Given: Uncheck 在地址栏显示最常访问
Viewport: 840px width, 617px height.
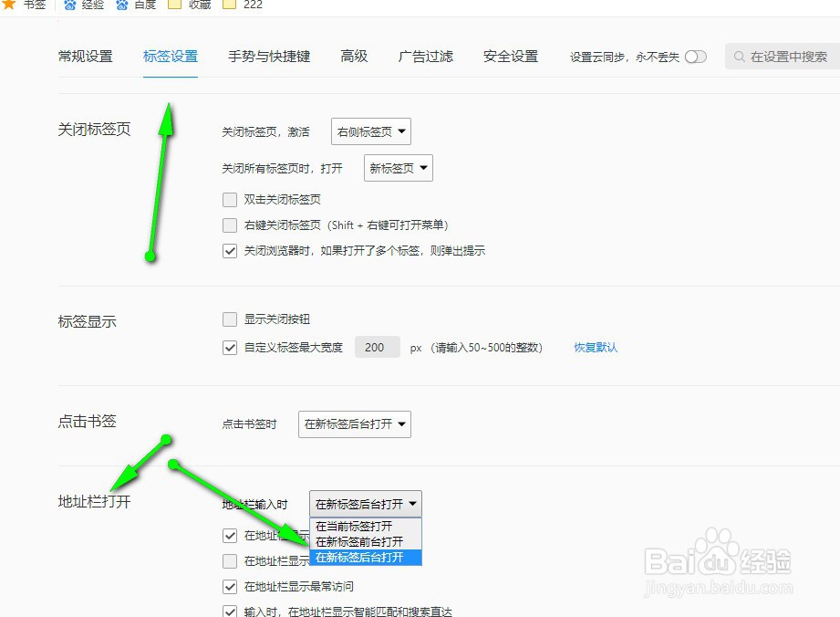Looking at the screenshot, I should (x=230, y=586).
